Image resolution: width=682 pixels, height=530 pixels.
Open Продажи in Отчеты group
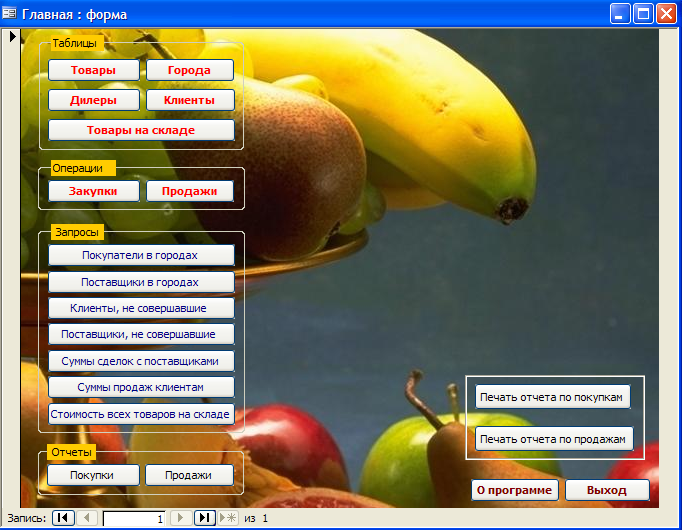pos(189,475)
